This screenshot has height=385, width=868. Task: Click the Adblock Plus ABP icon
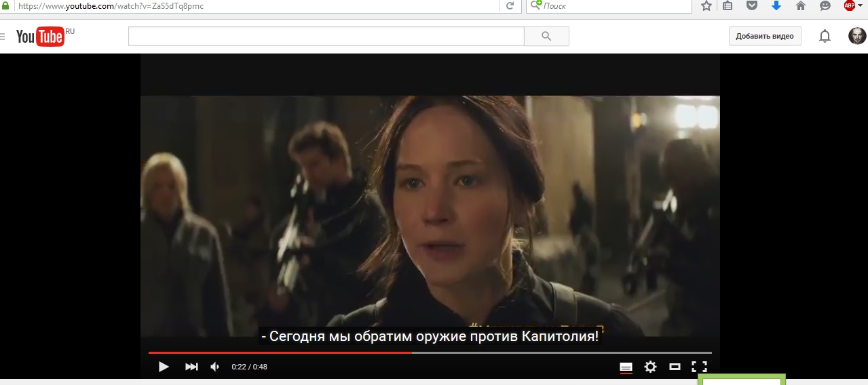click(x=849, y=5)
